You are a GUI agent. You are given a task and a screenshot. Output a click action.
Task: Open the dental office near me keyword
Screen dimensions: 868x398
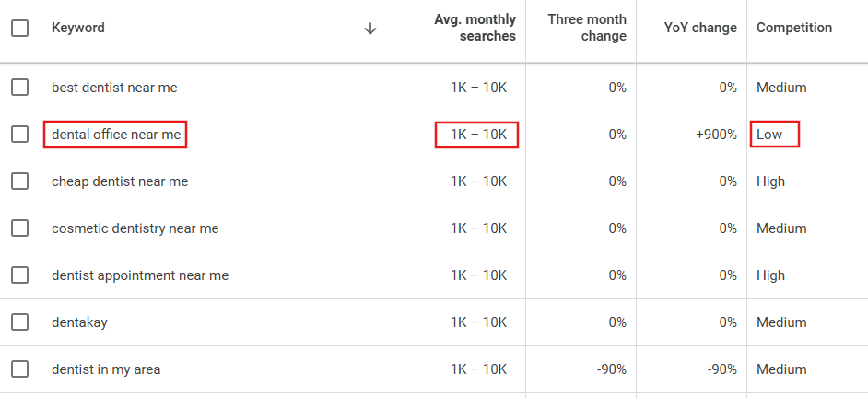[x=116, y=135]
